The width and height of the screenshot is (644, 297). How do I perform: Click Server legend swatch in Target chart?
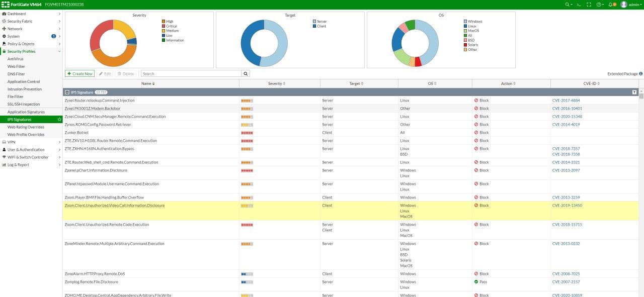tap(314, 22)
